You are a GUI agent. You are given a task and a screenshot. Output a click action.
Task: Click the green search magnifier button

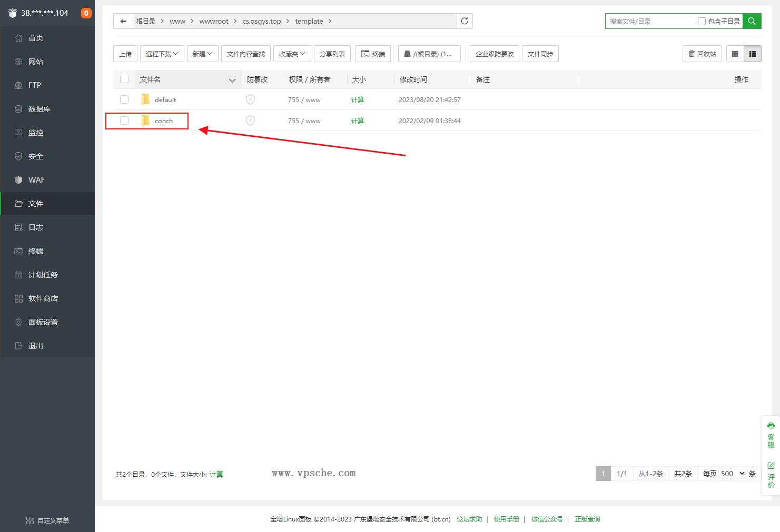coord(752,21)
